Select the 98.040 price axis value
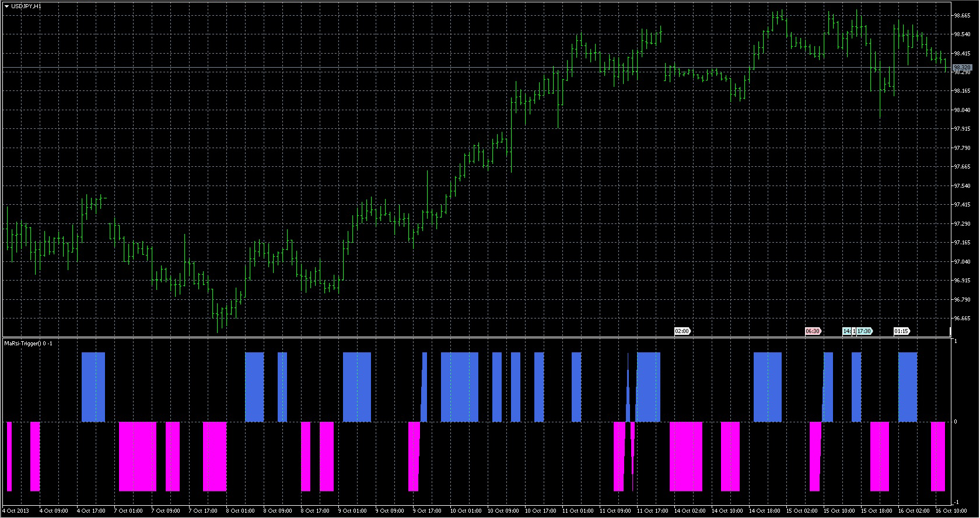Viewport: 980px width, 518px height. coord(962,110)
